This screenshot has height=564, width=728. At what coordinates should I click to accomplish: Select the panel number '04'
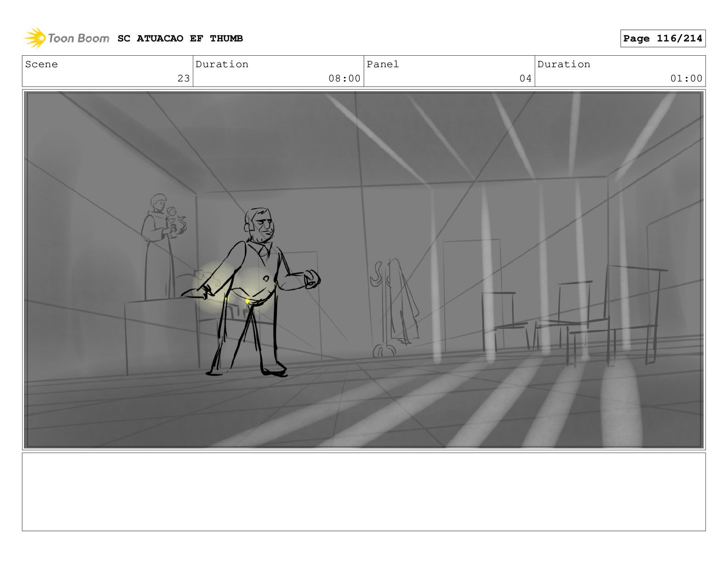click(x=526, y=78)
